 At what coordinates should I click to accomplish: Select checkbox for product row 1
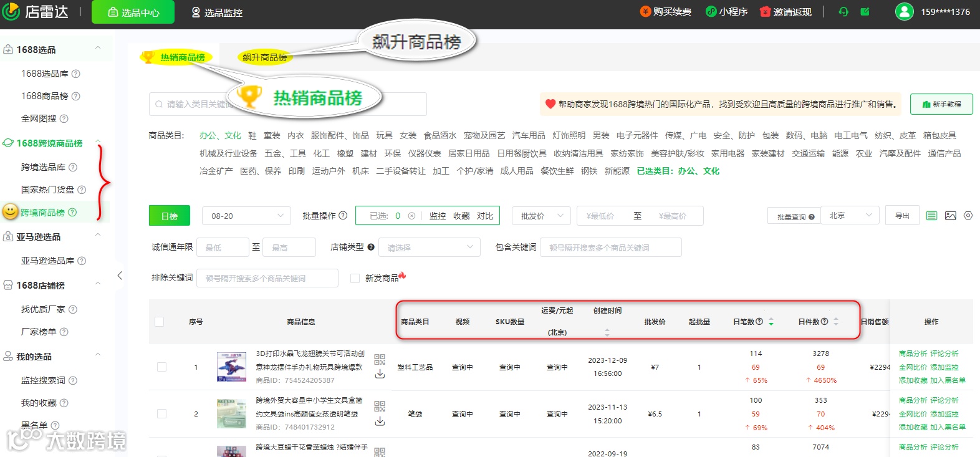pos(161,367)
